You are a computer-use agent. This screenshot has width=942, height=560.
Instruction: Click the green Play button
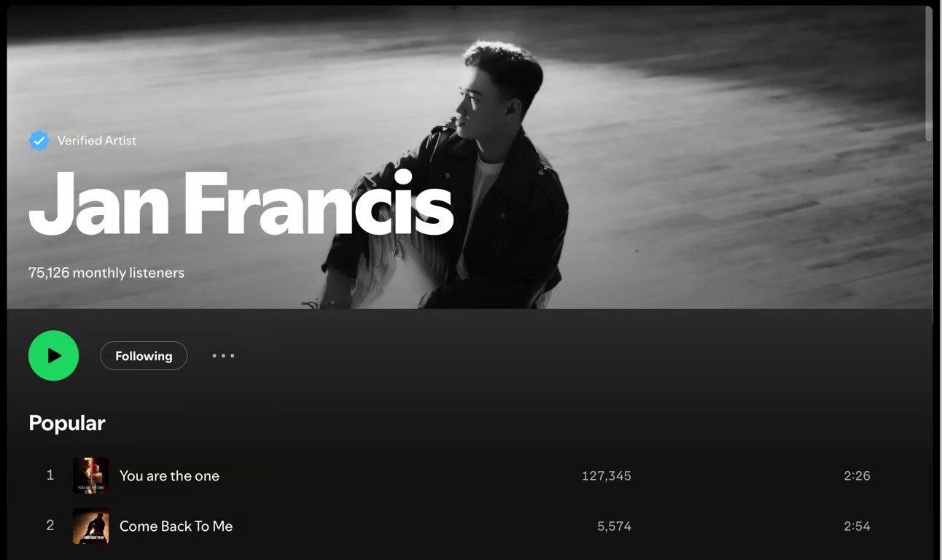click(x=53, y=356)
